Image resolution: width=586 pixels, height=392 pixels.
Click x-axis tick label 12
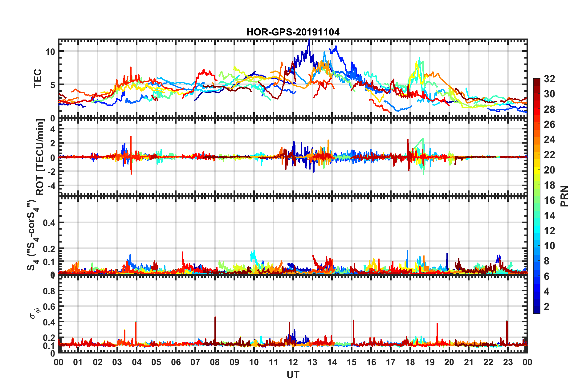click(x=293, y=362)
